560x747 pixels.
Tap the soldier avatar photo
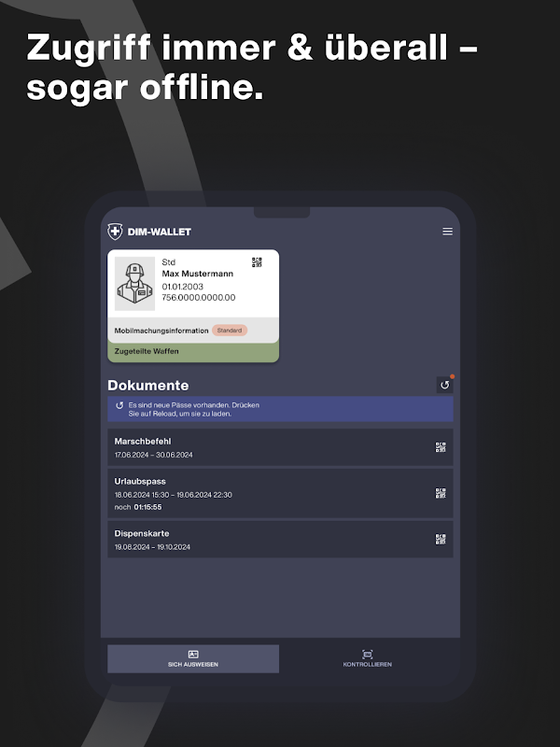tap(134, 284)
